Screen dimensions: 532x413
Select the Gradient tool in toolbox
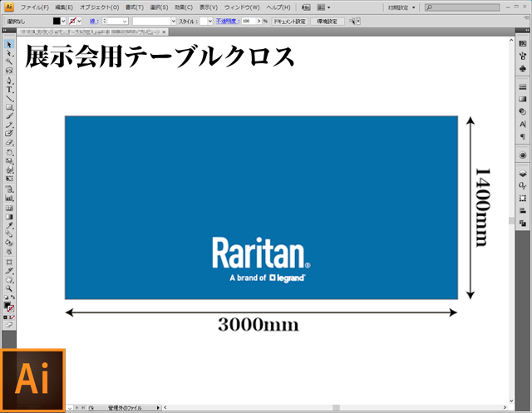[x=9, y=217]
